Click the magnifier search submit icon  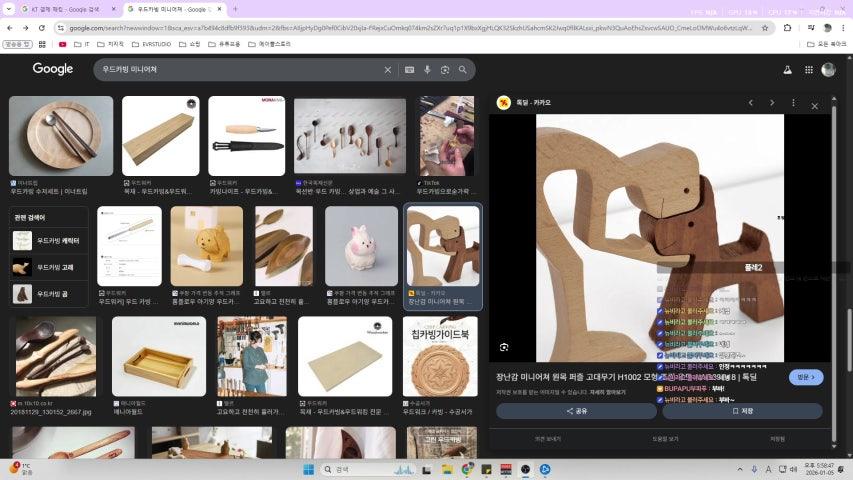tap(463, 70)
